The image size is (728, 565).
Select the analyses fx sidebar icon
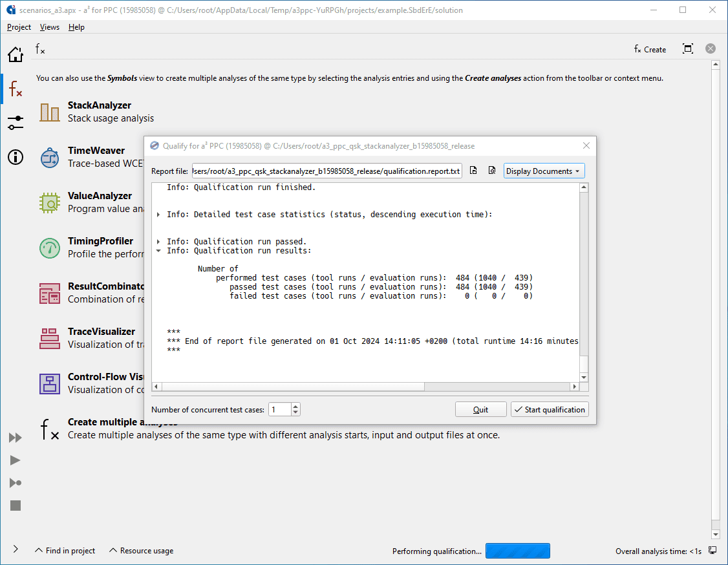point(16,88)
